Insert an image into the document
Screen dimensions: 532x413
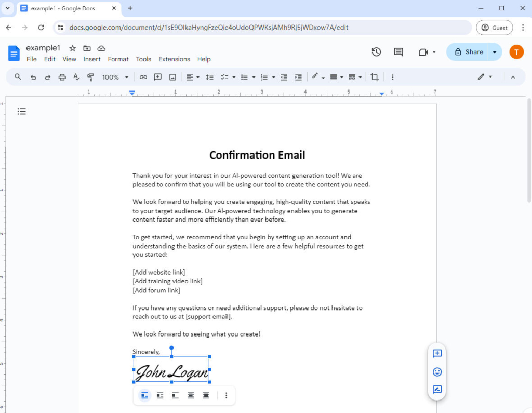[172, 77]
